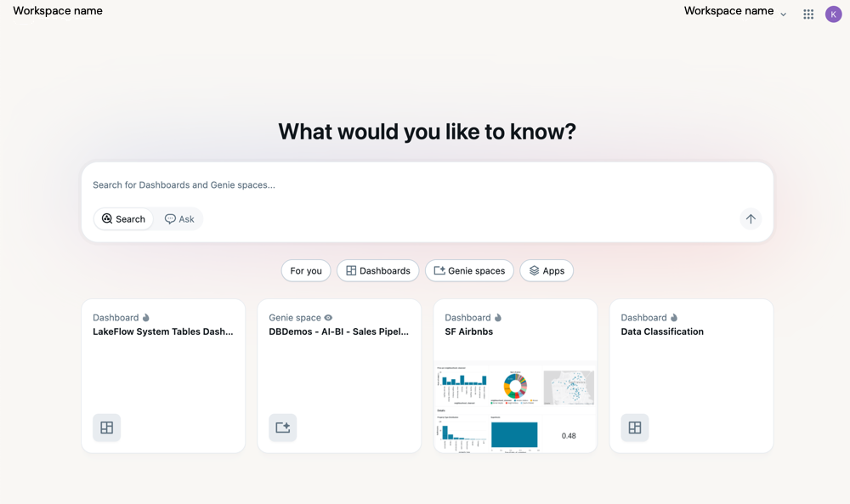The width and height of the screenshot is (850, 504).
Task: Click the layers icon in Apps chip
Action: pyautogui.click(x=534, y=270)
